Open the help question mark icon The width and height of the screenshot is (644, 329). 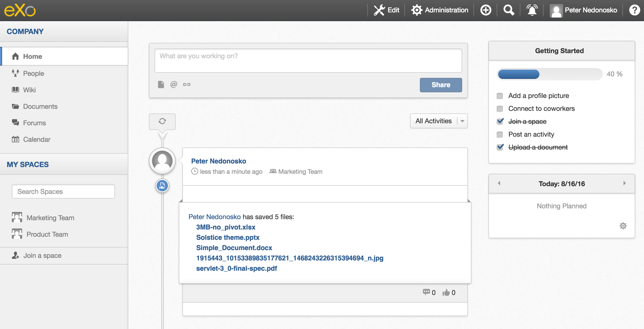click(634, 10)
